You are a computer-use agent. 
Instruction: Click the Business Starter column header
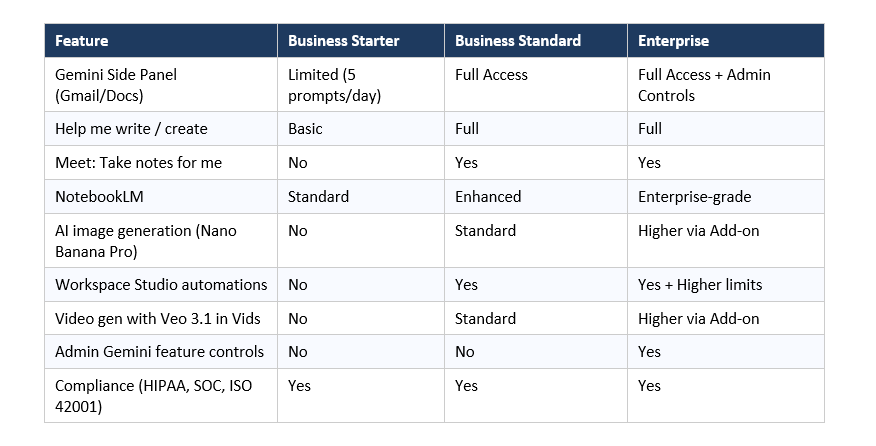[x=343, y=41]
